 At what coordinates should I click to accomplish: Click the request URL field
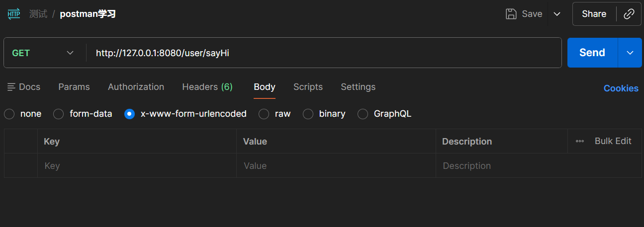point(323,53)
